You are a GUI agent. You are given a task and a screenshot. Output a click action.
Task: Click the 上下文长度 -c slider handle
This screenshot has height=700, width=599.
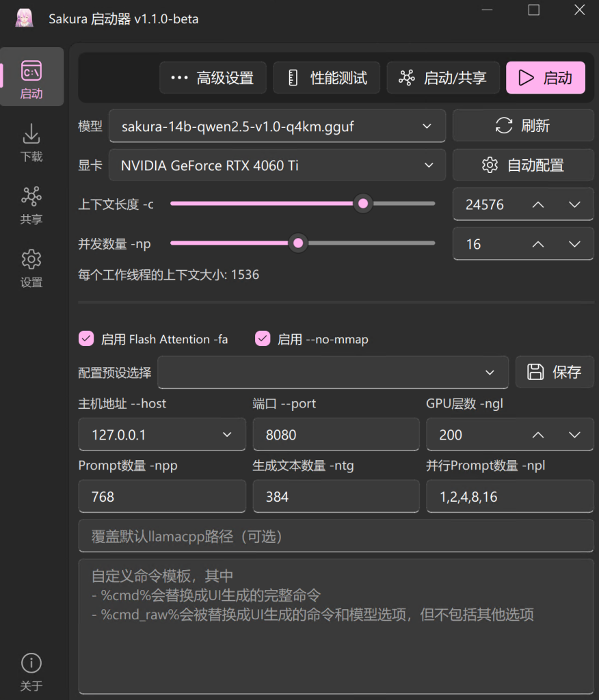point(363,204)
